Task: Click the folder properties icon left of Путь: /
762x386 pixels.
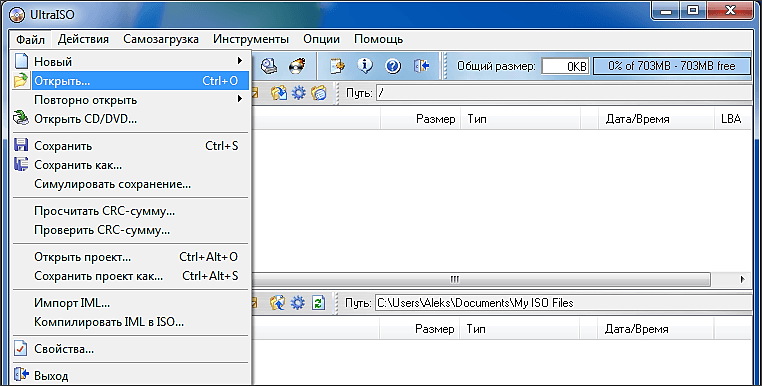Action: tap(319, 93)
